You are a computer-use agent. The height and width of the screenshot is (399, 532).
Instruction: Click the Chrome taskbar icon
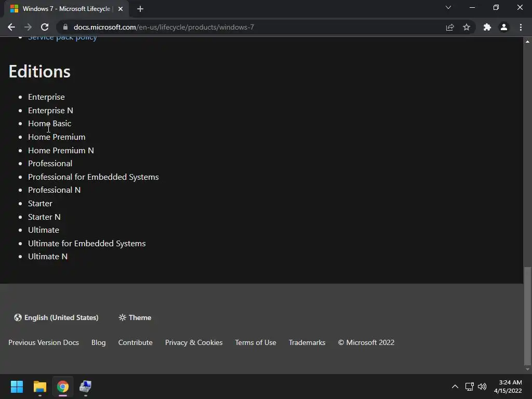[x=63, y=387]
